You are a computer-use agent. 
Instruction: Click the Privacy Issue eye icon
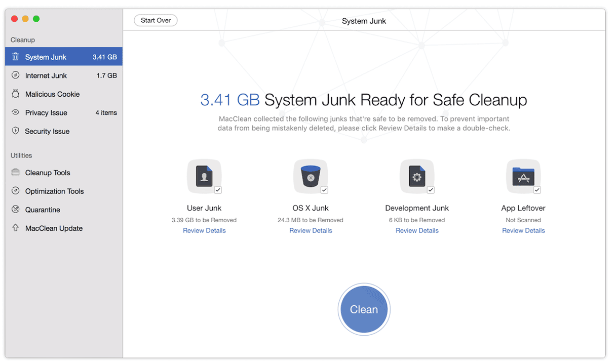tap(15, 112)
